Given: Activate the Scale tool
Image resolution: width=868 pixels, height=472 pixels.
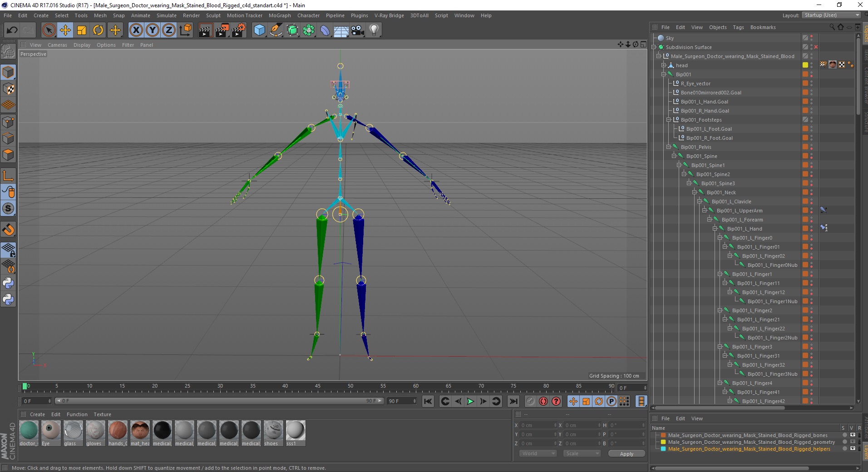Looking at the screenshot, I should coord(82,30).
